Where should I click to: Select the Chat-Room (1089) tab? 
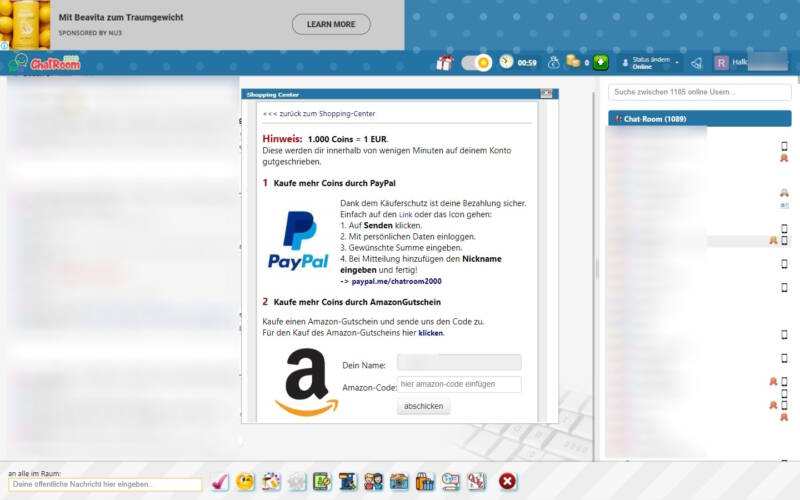tap(699, 119)
